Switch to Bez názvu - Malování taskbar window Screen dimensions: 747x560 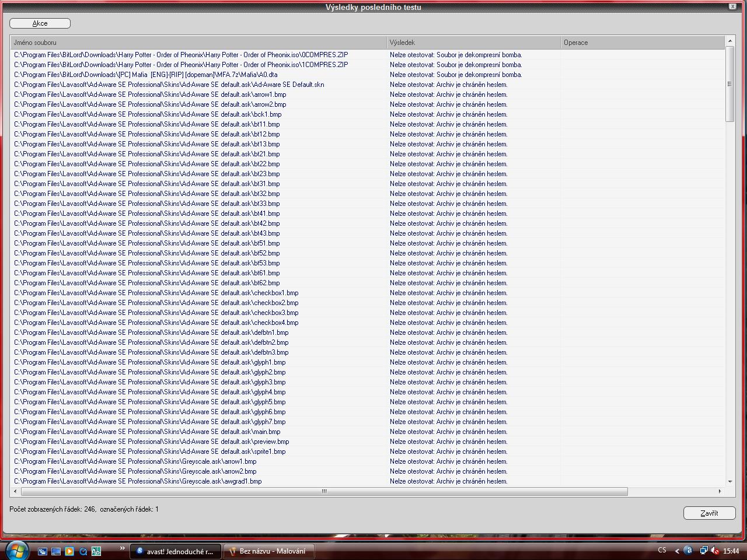[x=268, y=551]
